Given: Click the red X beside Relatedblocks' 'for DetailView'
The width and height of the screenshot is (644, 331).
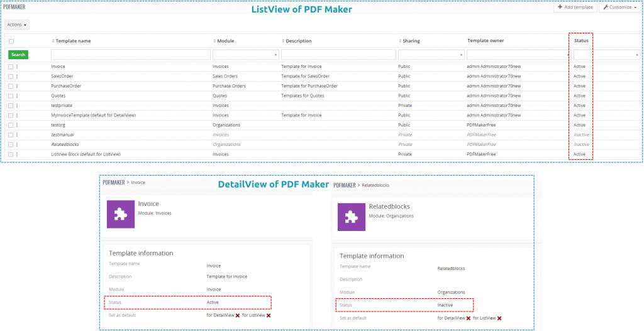Looking at the screenshot, I should (x=469, y=318).
